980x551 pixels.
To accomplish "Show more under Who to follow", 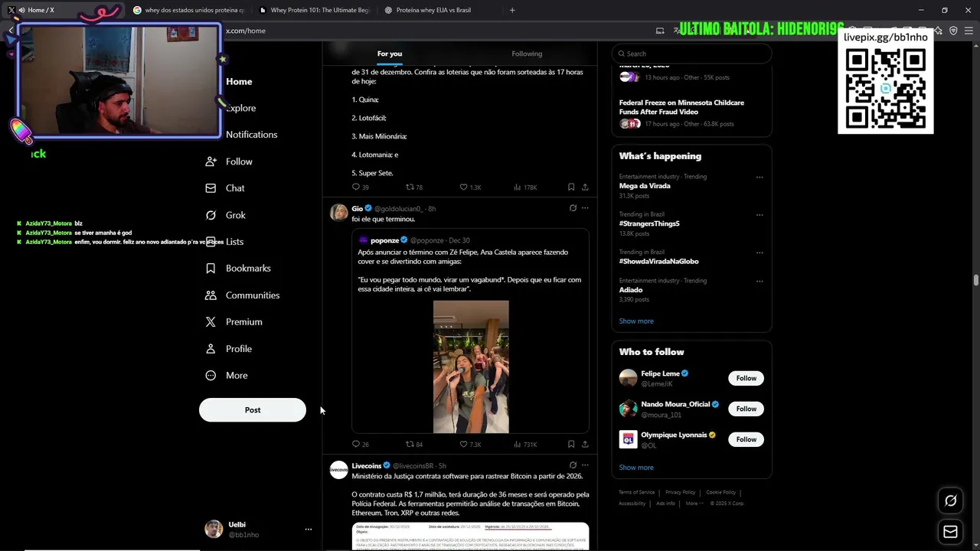I will tap(636, 468).
